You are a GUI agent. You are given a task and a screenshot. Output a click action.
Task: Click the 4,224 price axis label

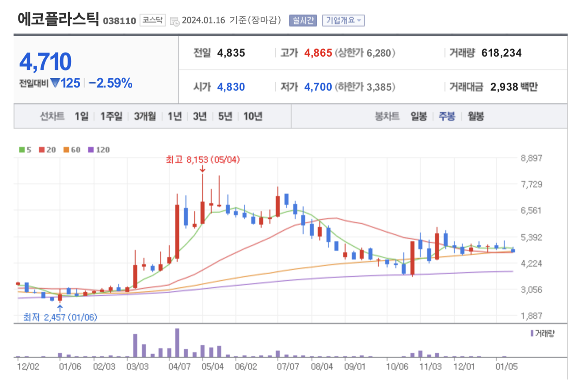(531, 264)
